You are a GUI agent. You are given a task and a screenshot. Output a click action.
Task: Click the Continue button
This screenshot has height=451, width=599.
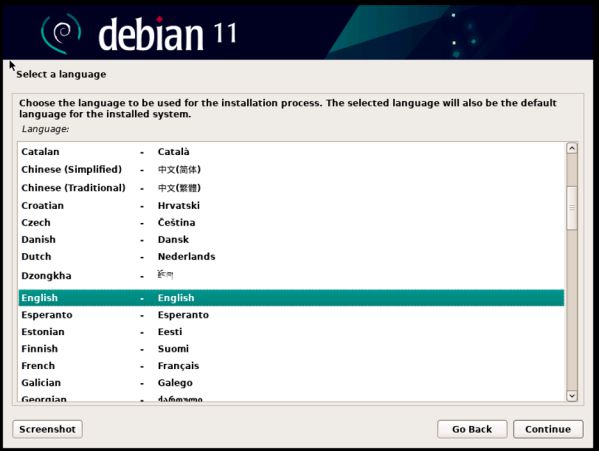coord(548,429)
